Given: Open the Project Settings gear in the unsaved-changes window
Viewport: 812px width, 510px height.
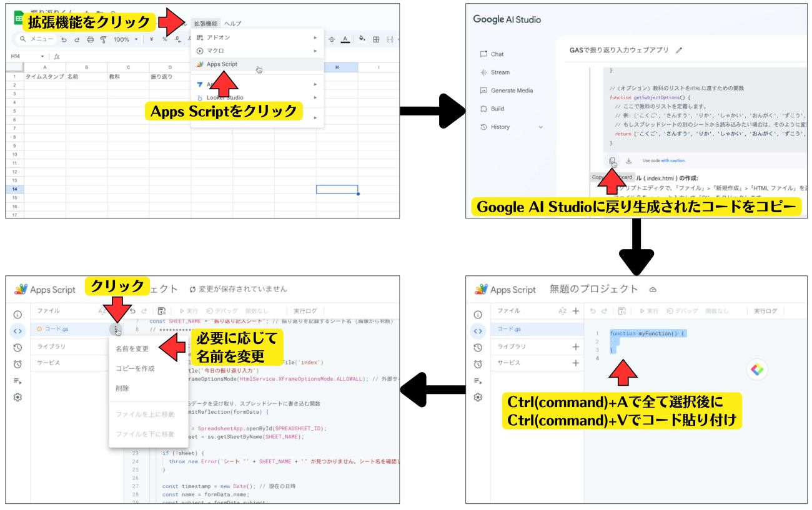Looking at the screenshot, I should [x=17, y=397].
